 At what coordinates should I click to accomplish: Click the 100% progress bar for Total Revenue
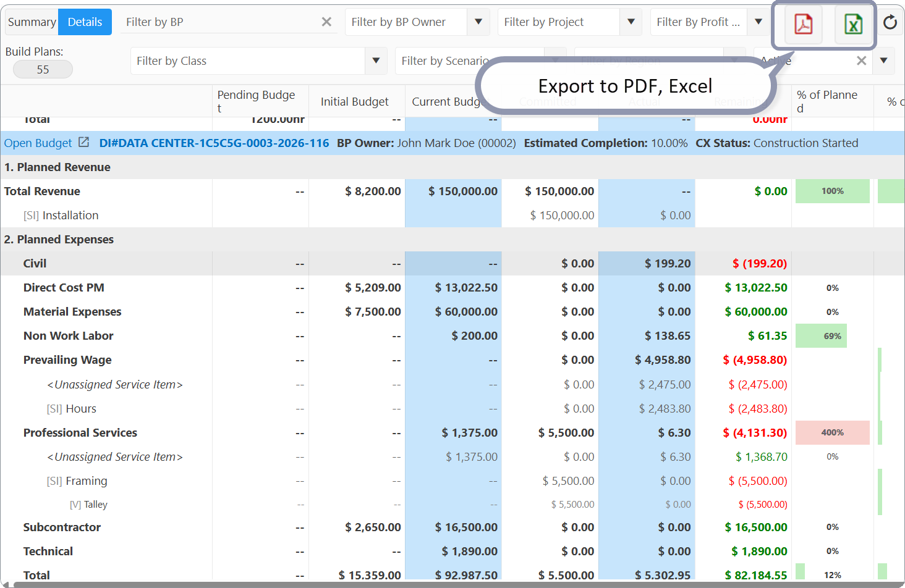click(x=832, y=191)
